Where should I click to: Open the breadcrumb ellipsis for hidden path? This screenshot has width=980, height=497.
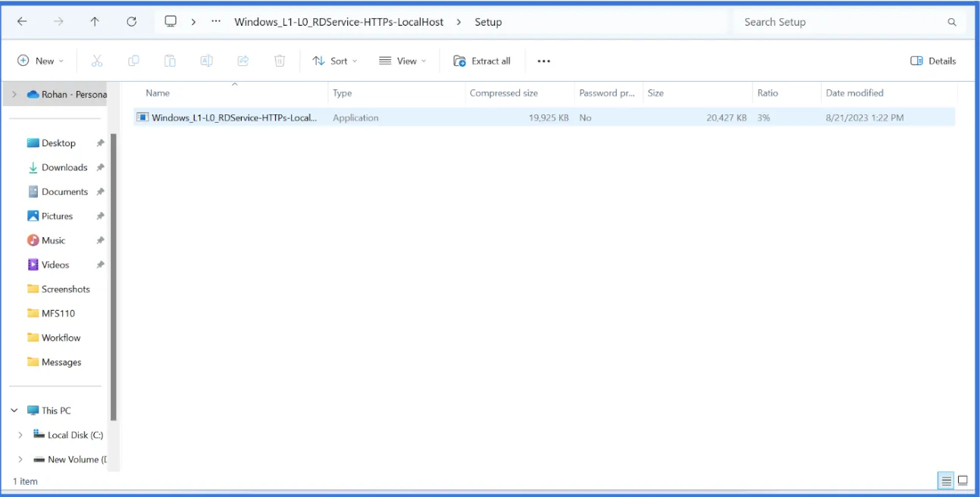pos(216,22)
